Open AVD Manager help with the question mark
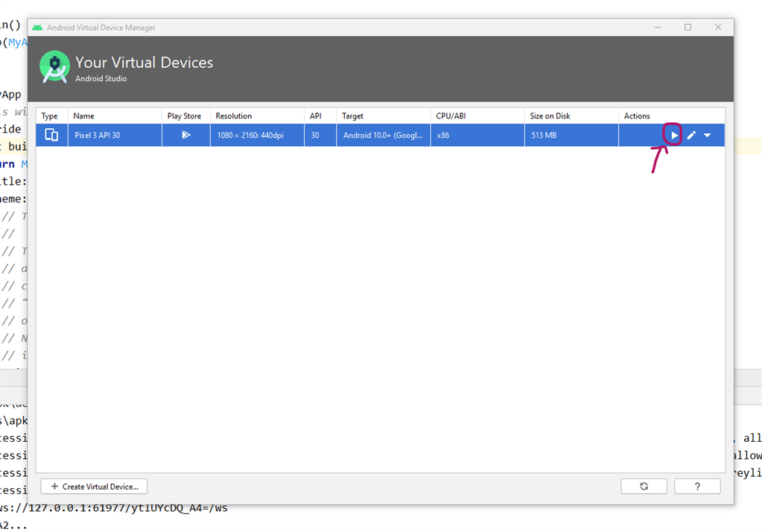This screenshot has width=762, height=532. point(697,486)
